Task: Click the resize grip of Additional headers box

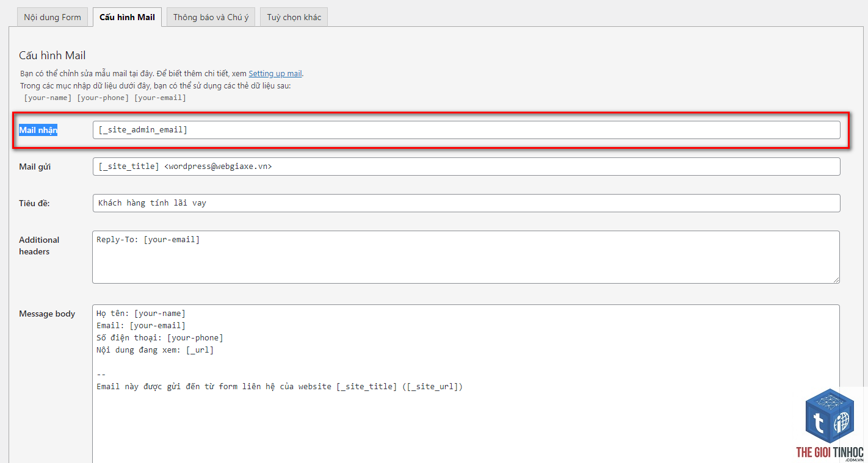Action: click(x=836, y=279)
